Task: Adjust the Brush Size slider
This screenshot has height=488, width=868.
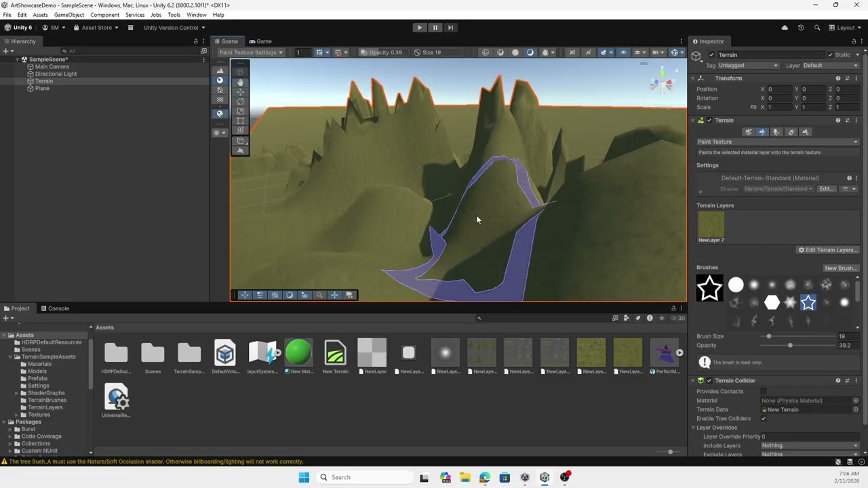Action: tap(797, 336)
